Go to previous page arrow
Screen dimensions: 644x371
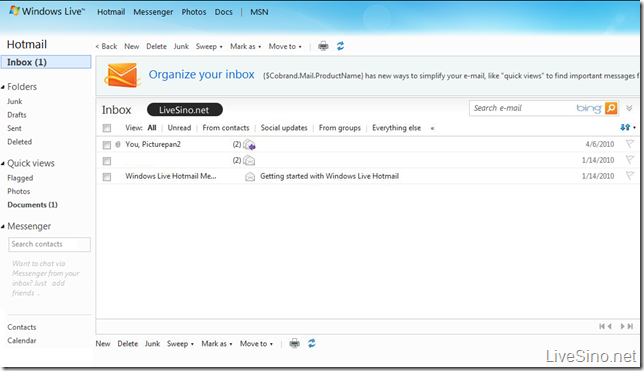610,326
